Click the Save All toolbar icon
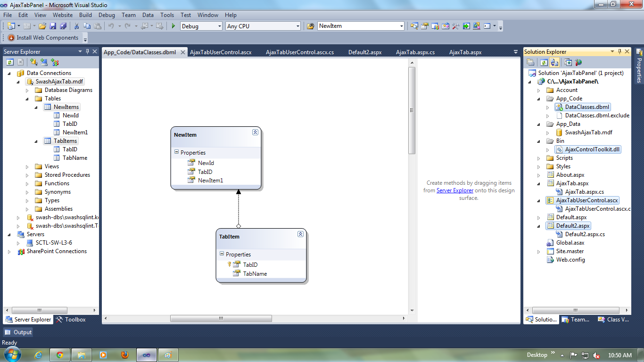 click(63, 26)
